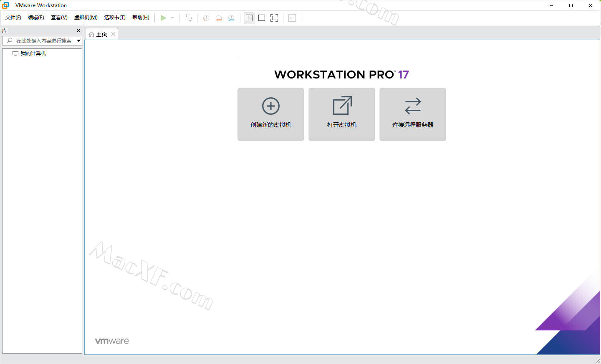
Task: Close the 主页 tab
Action: pyautogui.click(x=113, y=34)
